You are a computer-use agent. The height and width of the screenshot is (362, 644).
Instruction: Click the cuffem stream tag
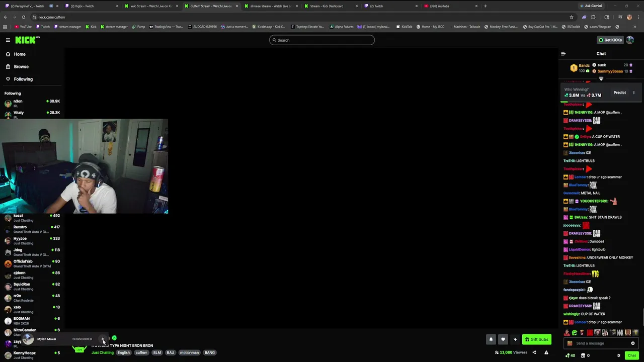point(141,352)
